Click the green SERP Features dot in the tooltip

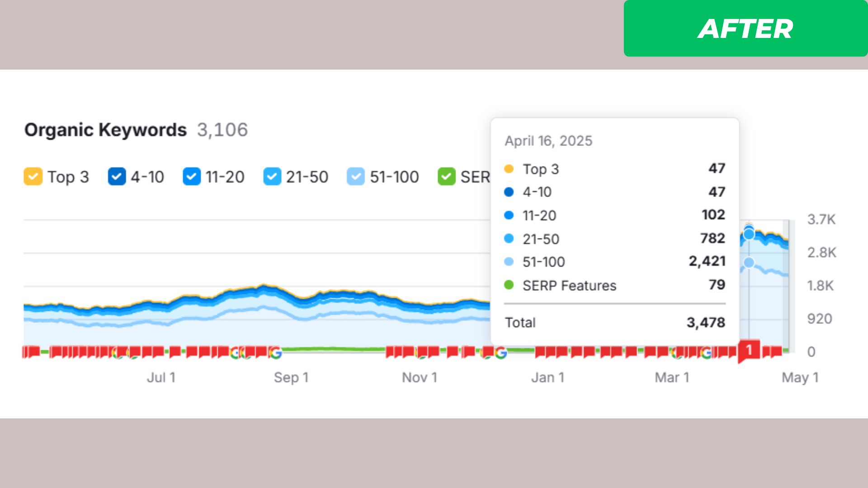coord(509,285)
